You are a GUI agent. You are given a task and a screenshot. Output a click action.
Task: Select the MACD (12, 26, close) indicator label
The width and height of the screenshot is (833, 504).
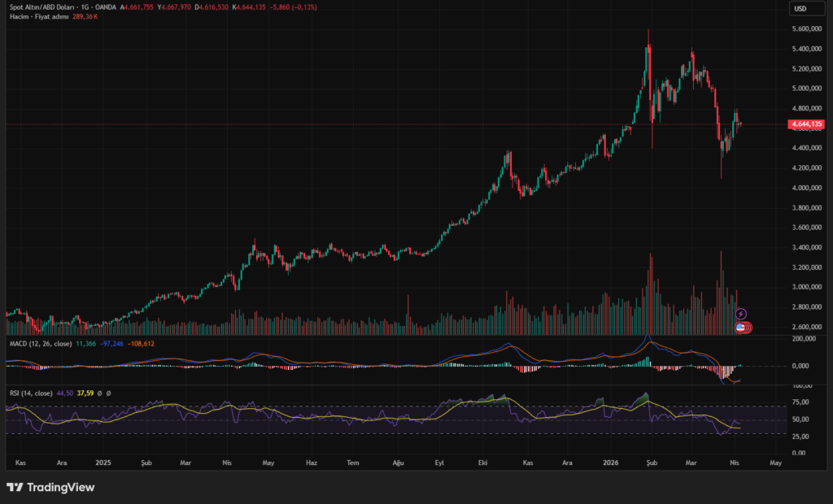pos(38,344)
